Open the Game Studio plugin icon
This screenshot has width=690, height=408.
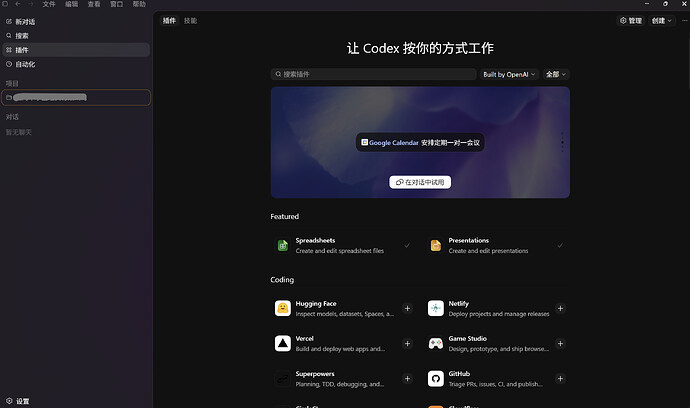[x=436, y=343]
